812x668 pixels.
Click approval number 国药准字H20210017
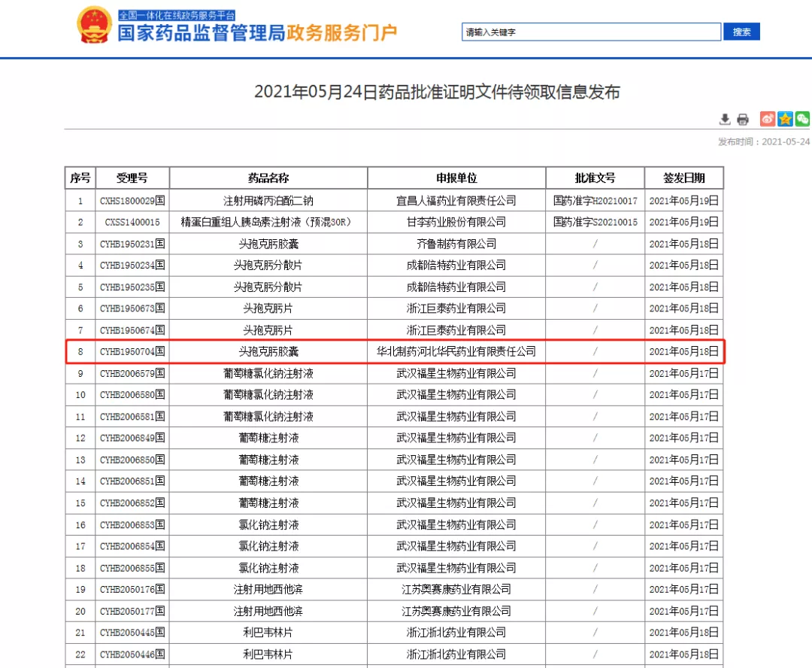pyautogui.click(x=595, y=201)
